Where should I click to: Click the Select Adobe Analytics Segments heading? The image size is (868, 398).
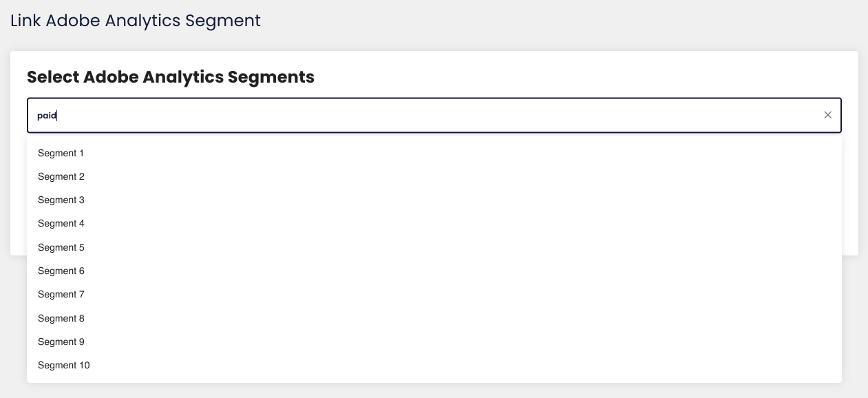(169, 77)
